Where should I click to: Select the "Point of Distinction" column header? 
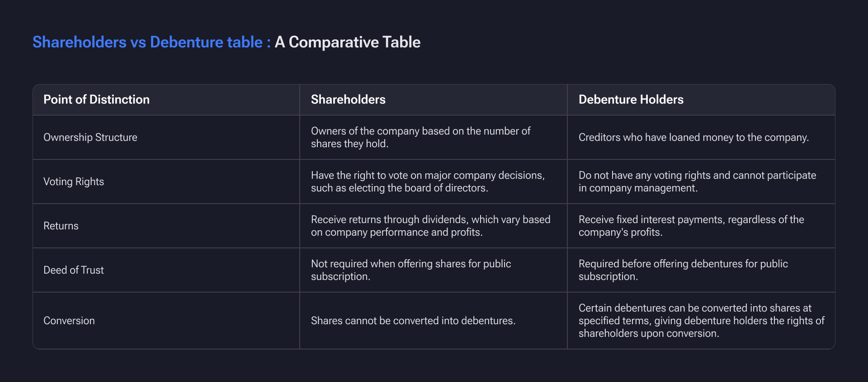point(96,100)
